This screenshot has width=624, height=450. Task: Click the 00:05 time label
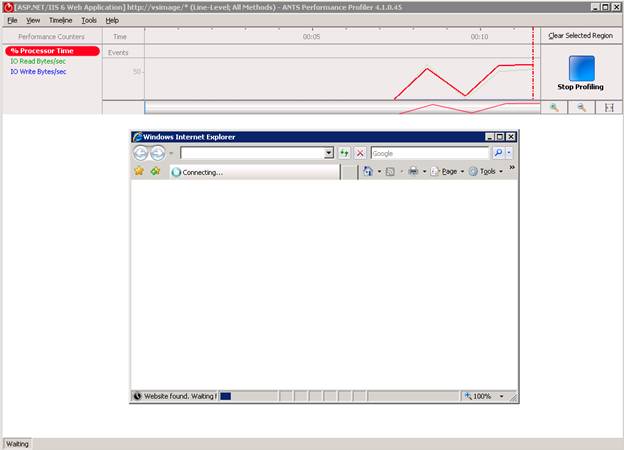click(x=311, y=37)
